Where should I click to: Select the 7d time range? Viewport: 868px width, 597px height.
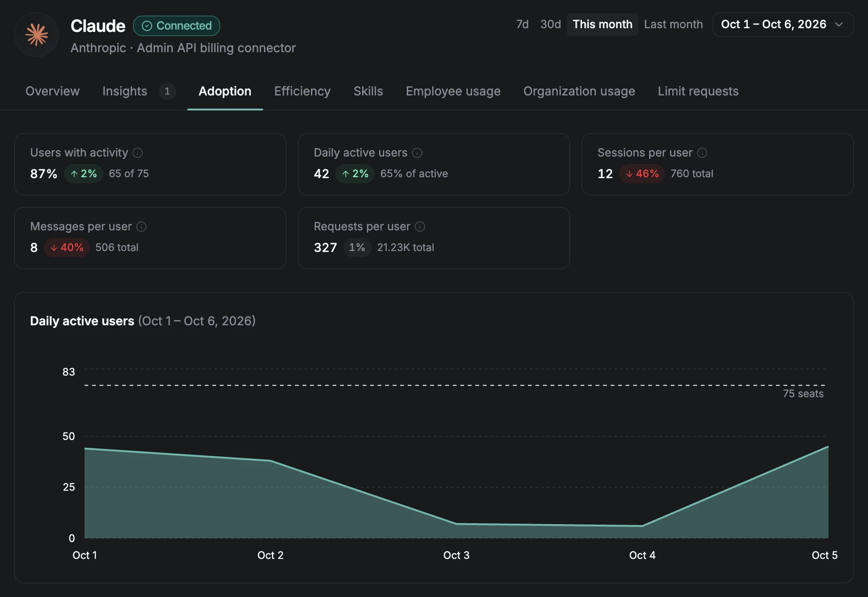coord(522,24)
